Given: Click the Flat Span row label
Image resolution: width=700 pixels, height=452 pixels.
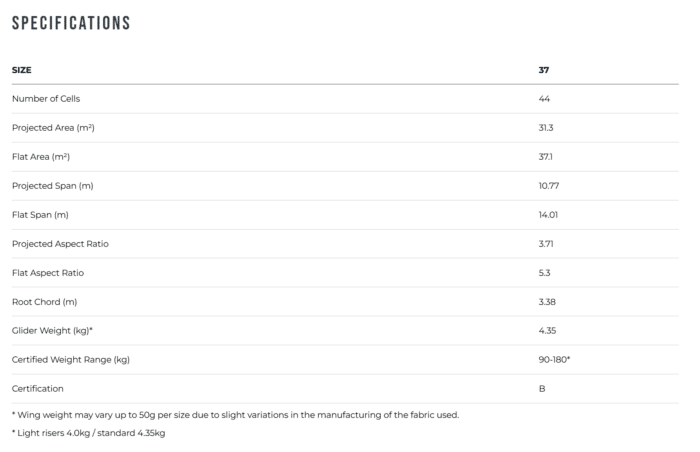Looking at the screenshot, I should (x=39, y=215).
